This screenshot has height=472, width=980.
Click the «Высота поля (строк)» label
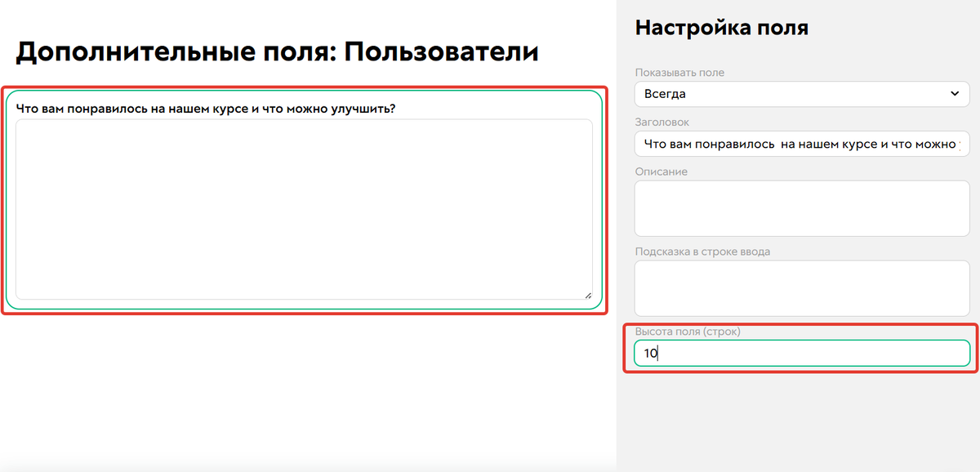pos(688,332)
